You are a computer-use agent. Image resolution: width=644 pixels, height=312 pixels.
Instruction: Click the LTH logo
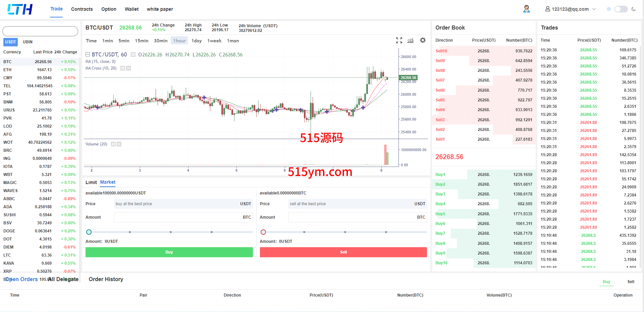[20, 9]
